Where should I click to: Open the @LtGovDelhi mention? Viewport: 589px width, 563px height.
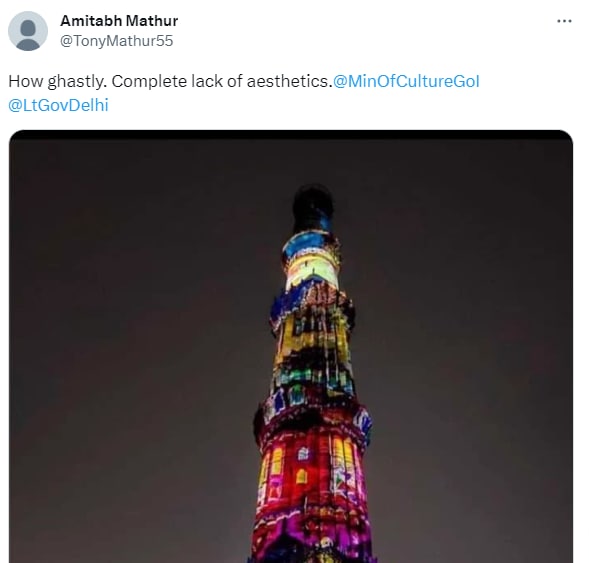tap(58, 105)
